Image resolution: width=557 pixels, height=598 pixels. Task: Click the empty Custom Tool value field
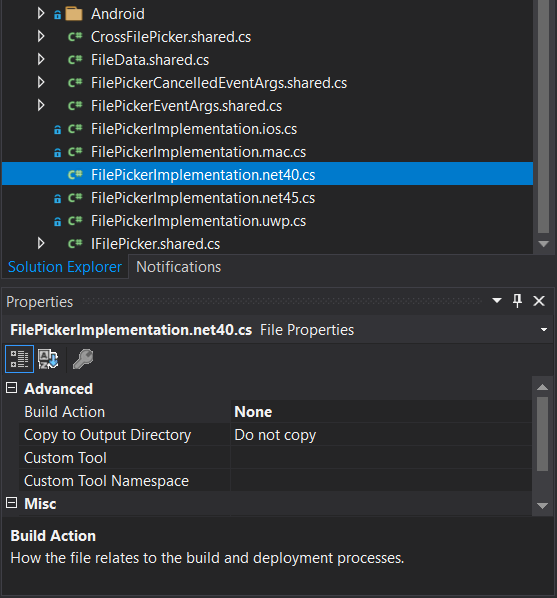[x=381, y=458]
